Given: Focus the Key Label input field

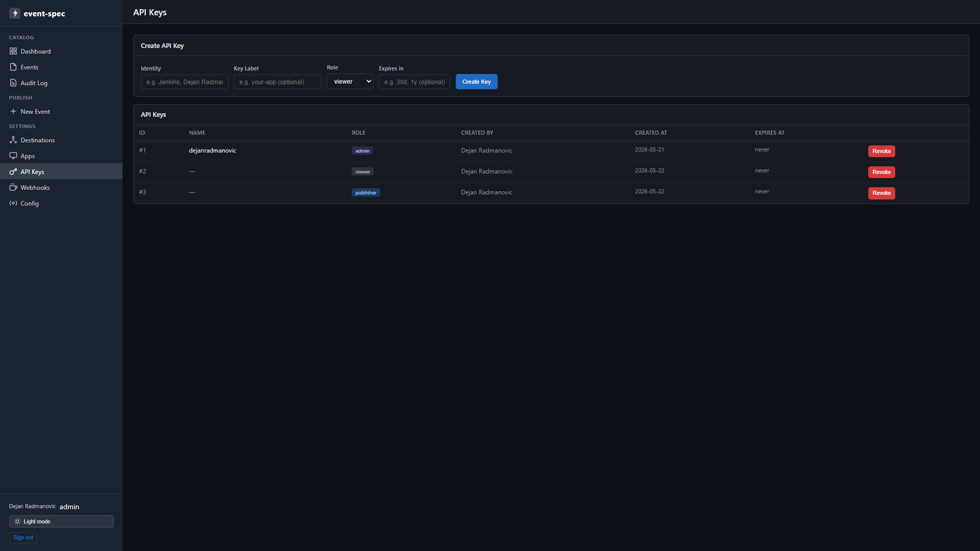Looking at the screenshot, I should pyautogui.click(x=278, y=82).
